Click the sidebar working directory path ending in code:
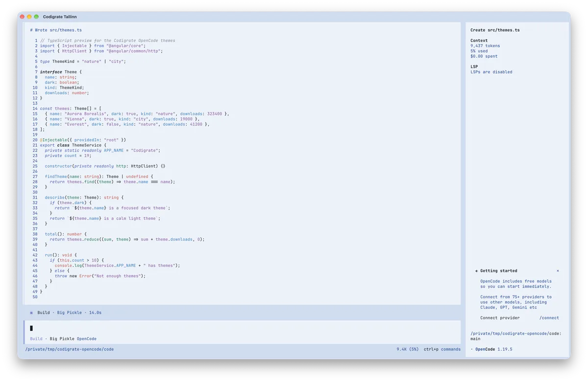 point(516,333)
